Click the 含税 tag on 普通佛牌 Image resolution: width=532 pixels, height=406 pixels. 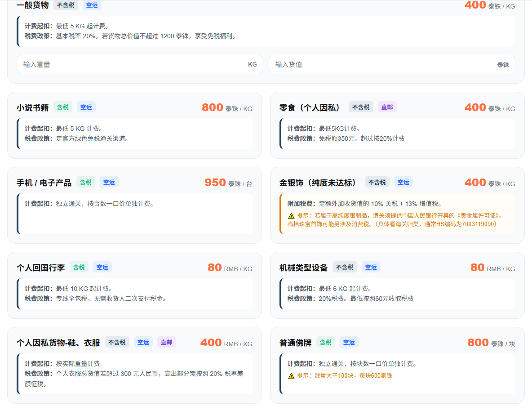point(326,342)
